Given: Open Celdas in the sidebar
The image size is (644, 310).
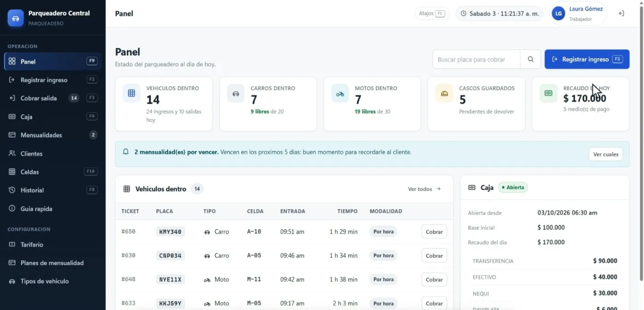Looking at the screenshot, I should click(53, 172).
